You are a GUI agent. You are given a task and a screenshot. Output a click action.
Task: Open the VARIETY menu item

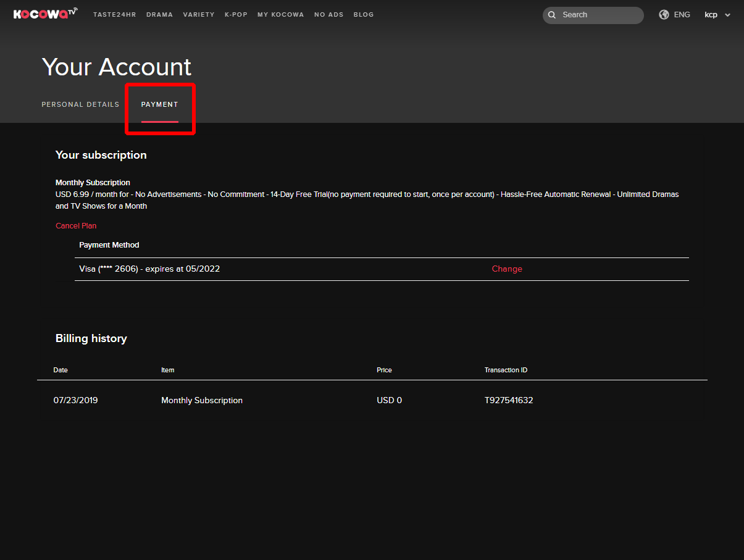tap(199, 15)
